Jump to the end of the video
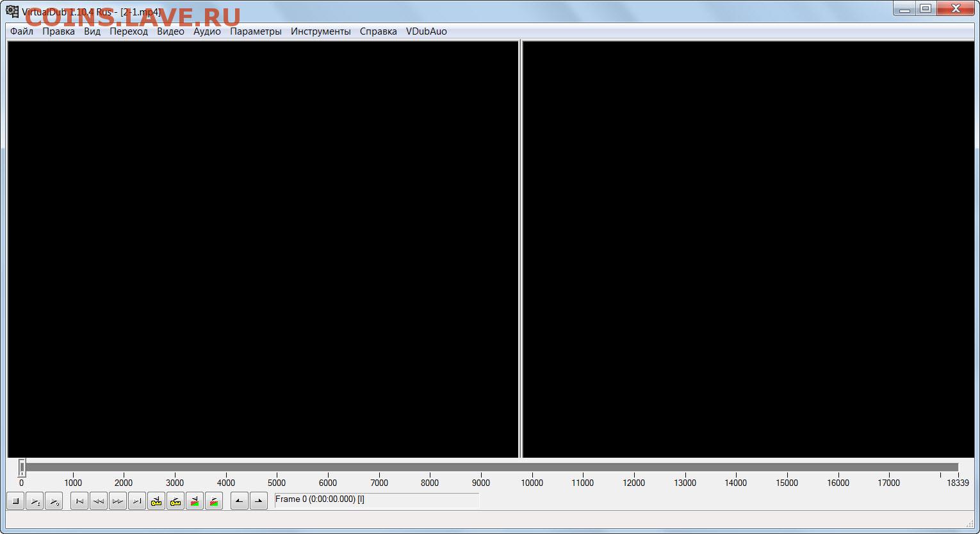Screen dimensions: 980x534 tap(137, 501)
